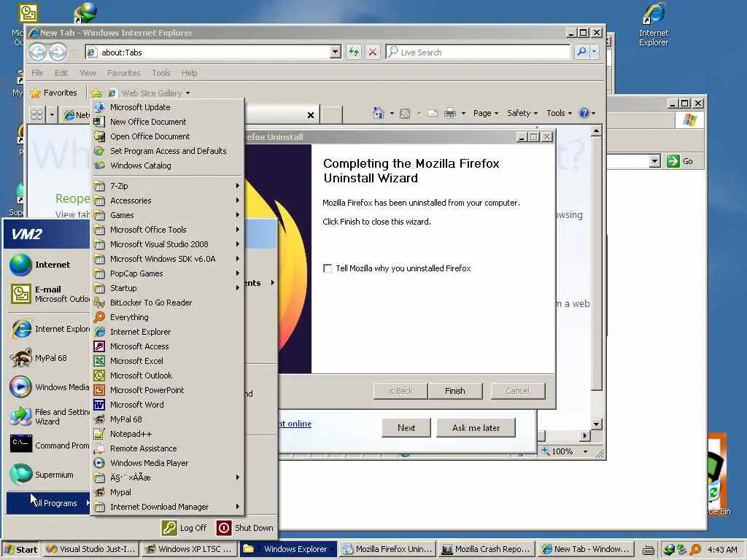Viewport: 747px width, 560px height.
Task: Click IE vertical scrollbar down arrow
Action: click(x=596, y=424)
